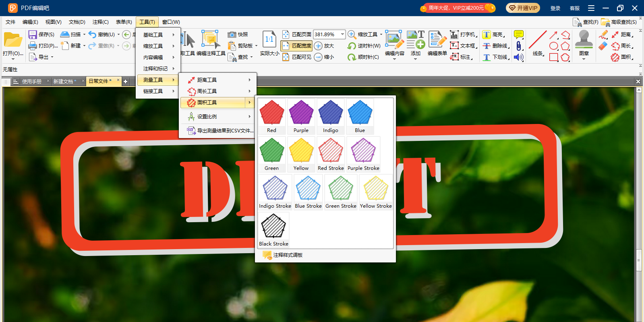644x322 pixels.
Task: Toggle Fit Page (匹配页面) view mode
Action: tap(286, 35)
